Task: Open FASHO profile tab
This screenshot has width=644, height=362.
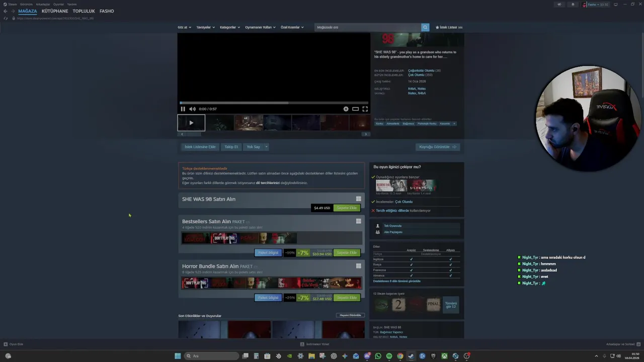Action: 107,11
